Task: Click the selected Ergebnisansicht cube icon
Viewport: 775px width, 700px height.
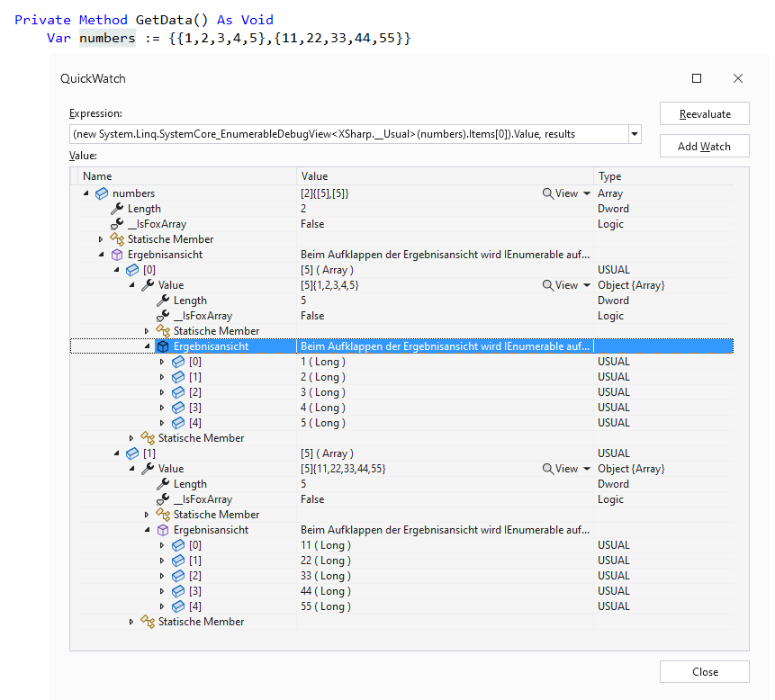Action: pos(163,346)
